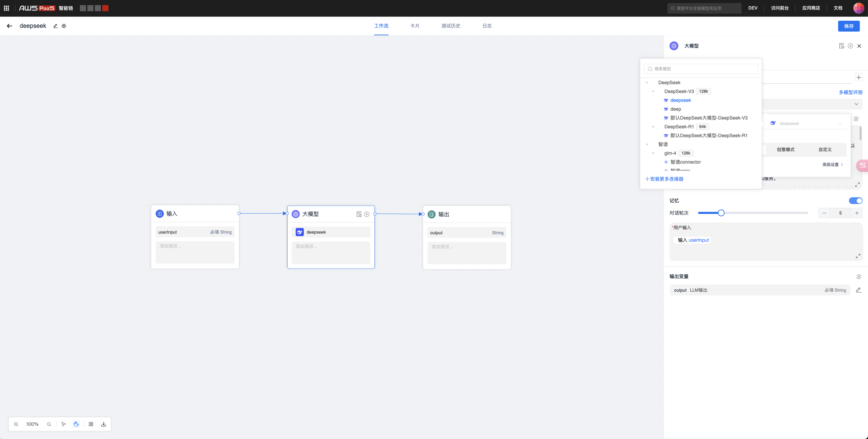
Task: Open the 测试历史 tab
Action: (x=451, y=26)
